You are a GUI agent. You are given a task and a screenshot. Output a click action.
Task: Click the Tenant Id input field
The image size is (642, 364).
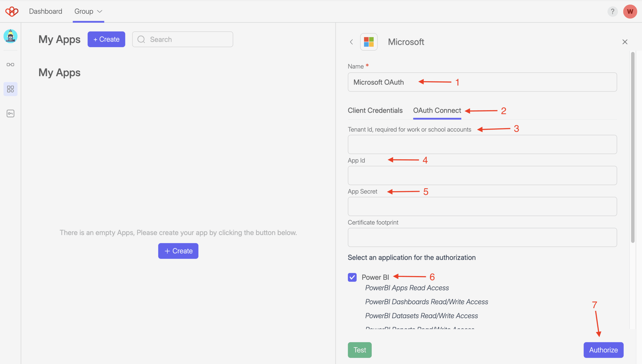(482, 145)
